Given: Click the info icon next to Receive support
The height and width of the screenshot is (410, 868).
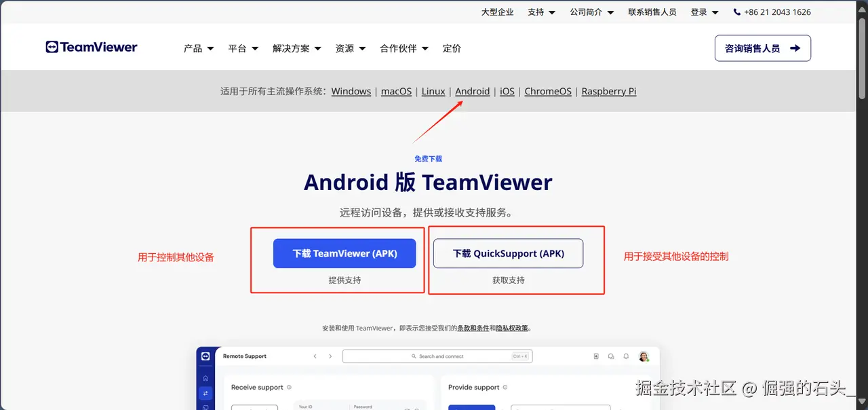Looking at the screenshot, I should (289, 388).
